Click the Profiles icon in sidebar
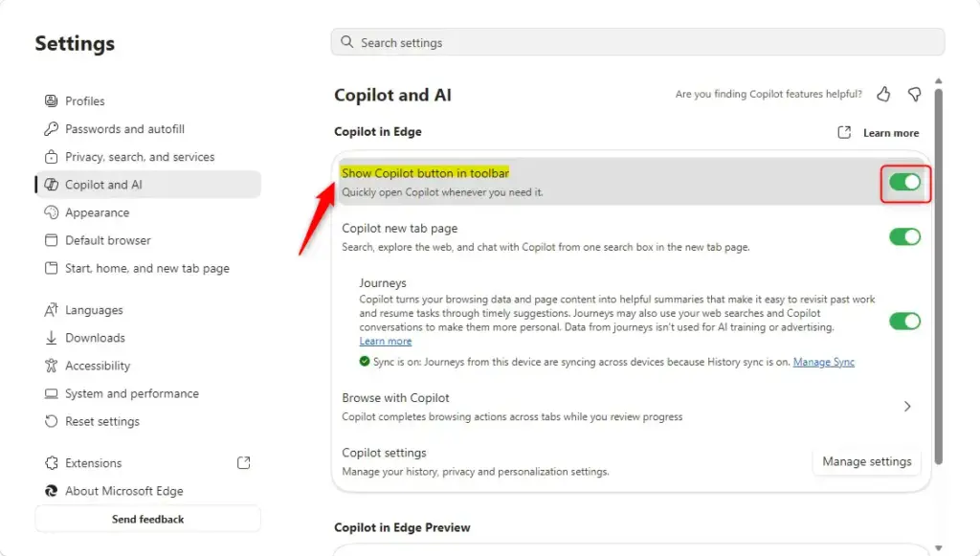This screenshot has width=980, height=556. tap(52, 100)
